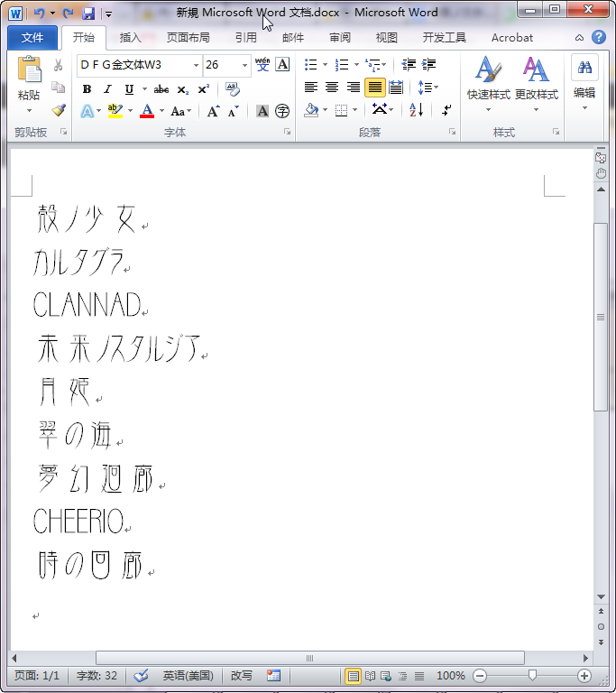The width and height of the screenshot is (616, 693).
Task: Expand underline style dropdown arrow
Action: (144, 89)
